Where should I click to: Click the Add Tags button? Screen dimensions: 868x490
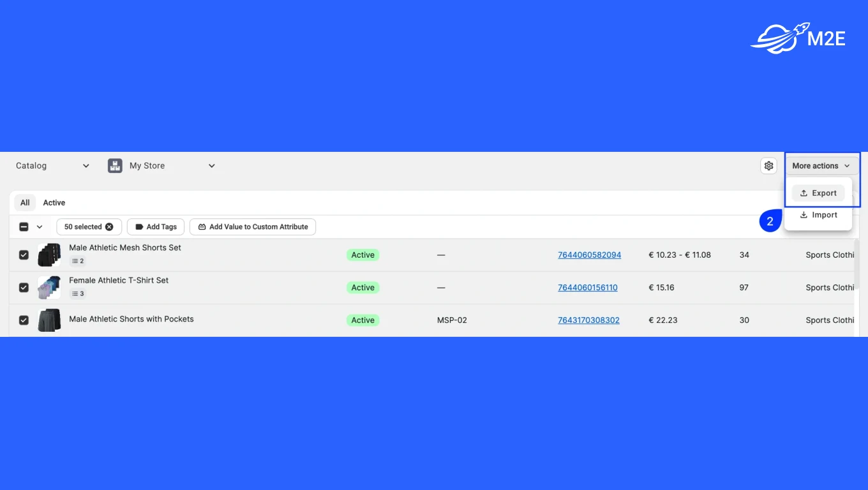pos(156,227)
